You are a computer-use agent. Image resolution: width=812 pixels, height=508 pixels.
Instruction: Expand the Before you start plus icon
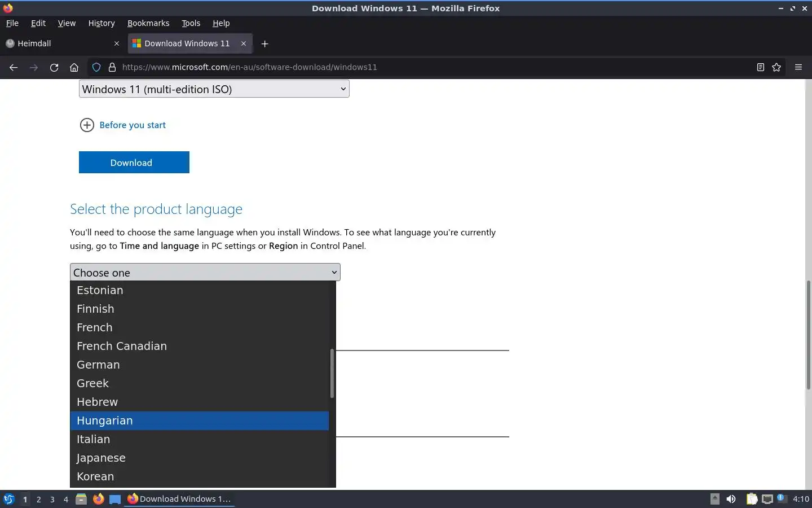tap(87, 125)
